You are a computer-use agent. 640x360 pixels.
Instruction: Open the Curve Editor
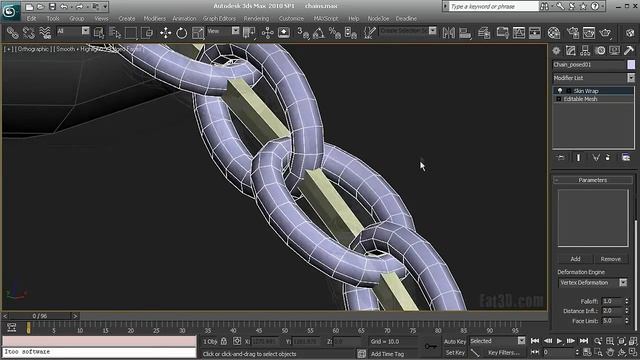(502, 33)
